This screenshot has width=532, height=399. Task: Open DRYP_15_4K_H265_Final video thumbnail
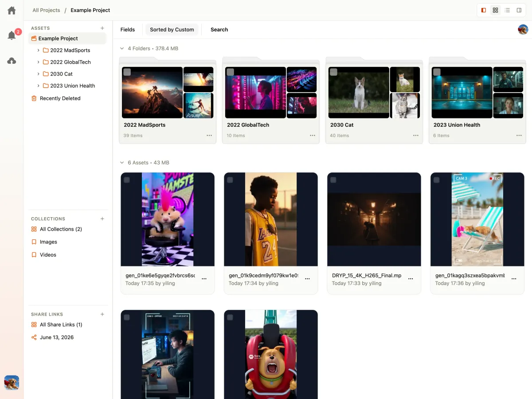coord(374,219)
